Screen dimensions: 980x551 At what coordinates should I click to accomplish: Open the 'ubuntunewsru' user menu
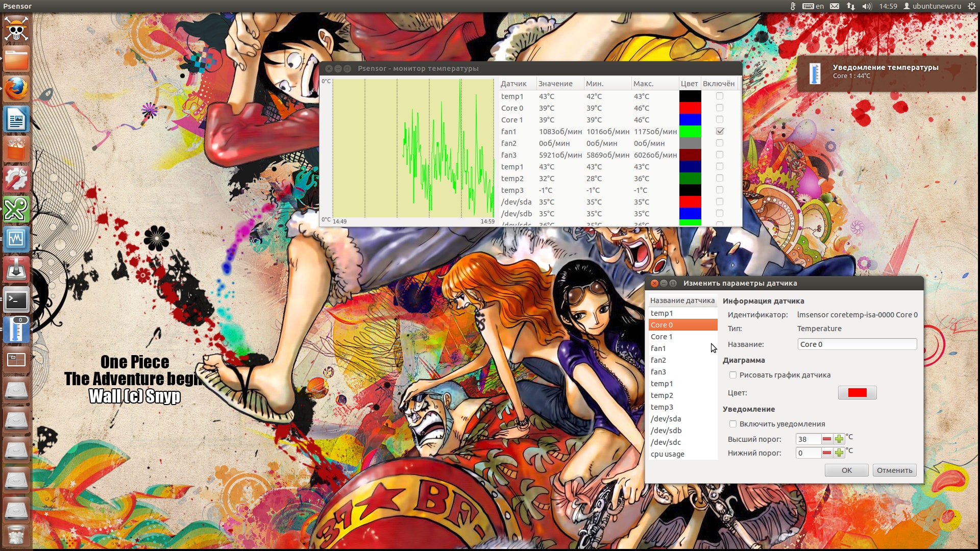[x=933, y=6]
